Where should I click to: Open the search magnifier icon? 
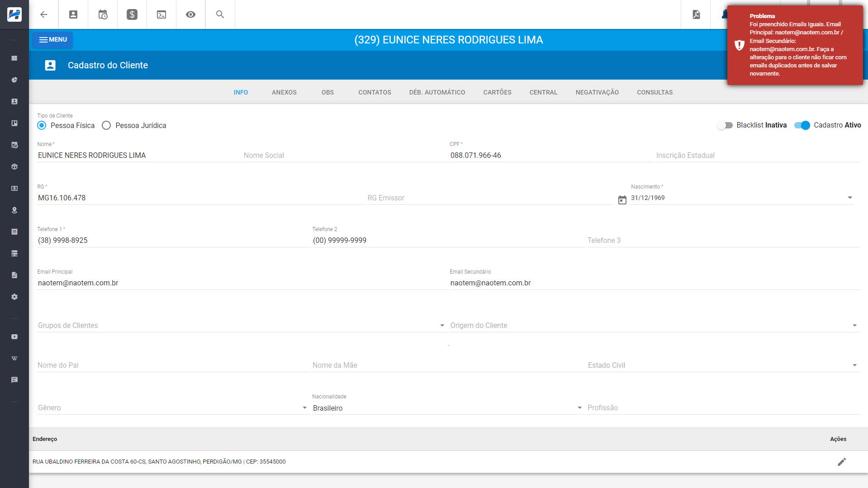pos(220,14)
